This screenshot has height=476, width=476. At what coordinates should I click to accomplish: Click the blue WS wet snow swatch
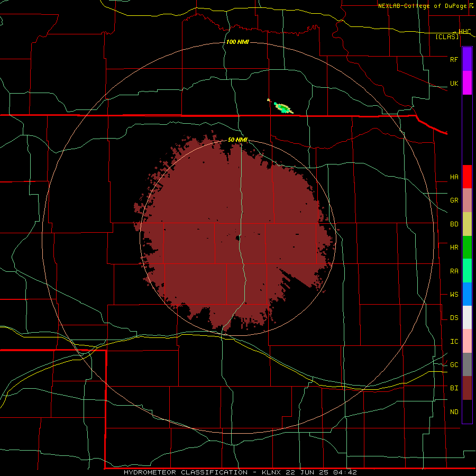(467, 294)
